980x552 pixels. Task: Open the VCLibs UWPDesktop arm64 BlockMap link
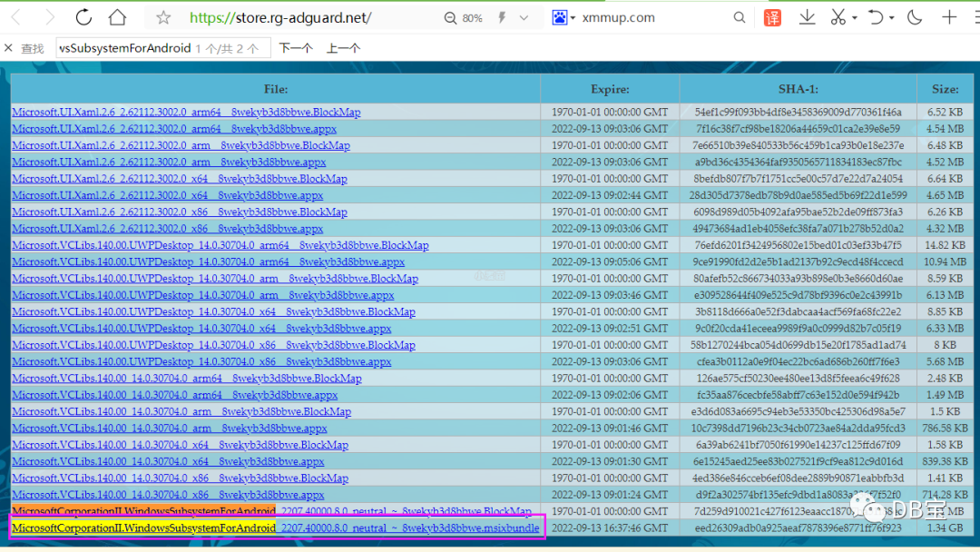[220, 245]
